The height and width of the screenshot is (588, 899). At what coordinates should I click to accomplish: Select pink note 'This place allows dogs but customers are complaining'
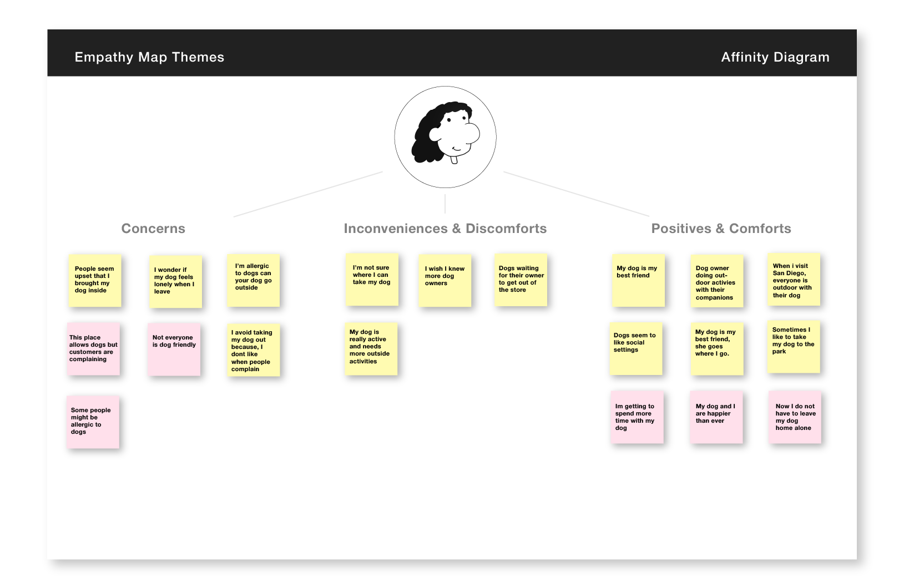(x=94, y=349)
